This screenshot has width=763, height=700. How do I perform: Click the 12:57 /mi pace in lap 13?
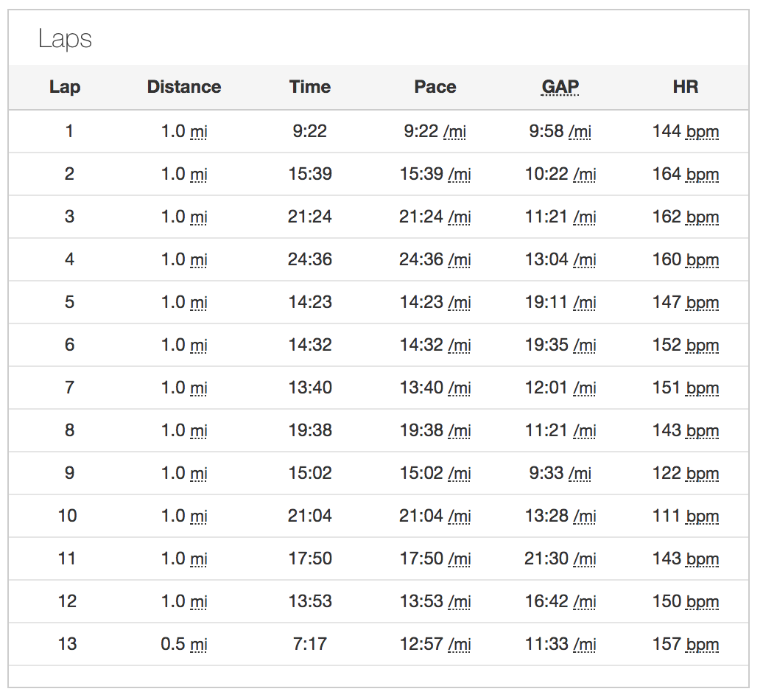(435, 644)
